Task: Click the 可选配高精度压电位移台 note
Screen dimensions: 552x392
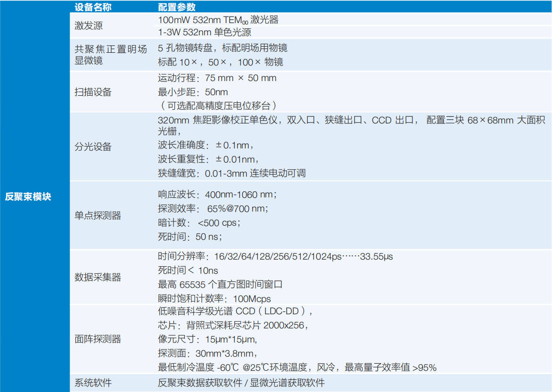Action: 217,106
